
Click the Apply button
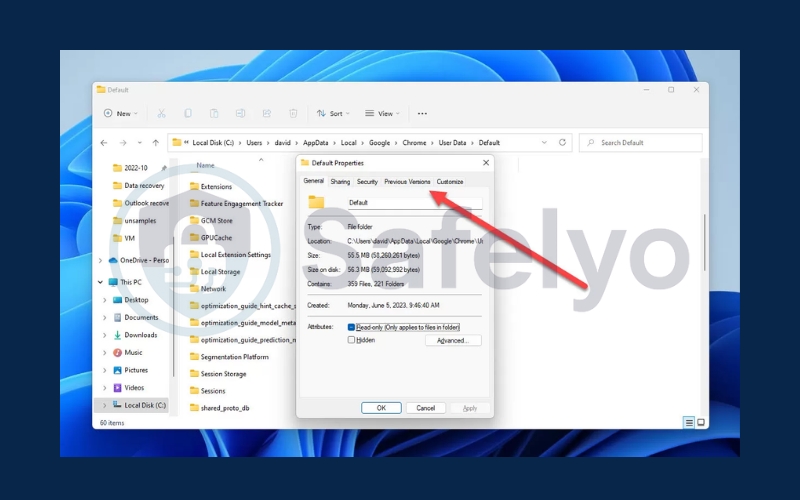pos(470,408)
